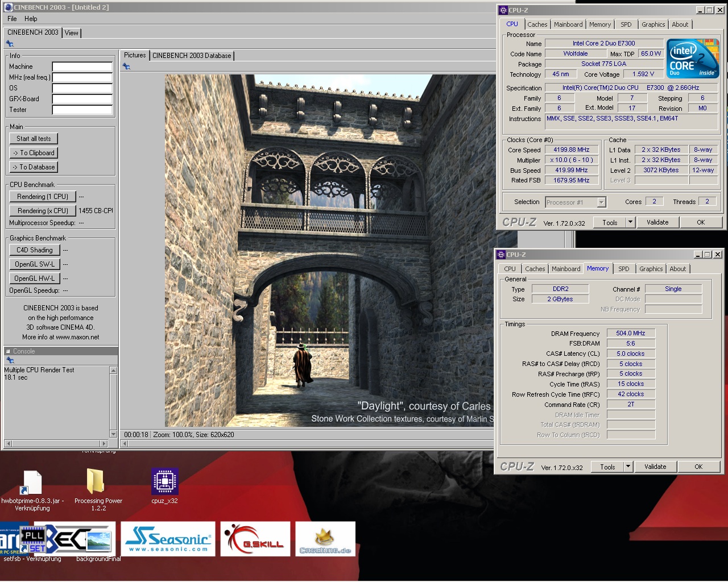This screenshot has width=728, height=582.
Task: Click the Core Voltage value 1.592 V
Action: click(x=643, y=74)
